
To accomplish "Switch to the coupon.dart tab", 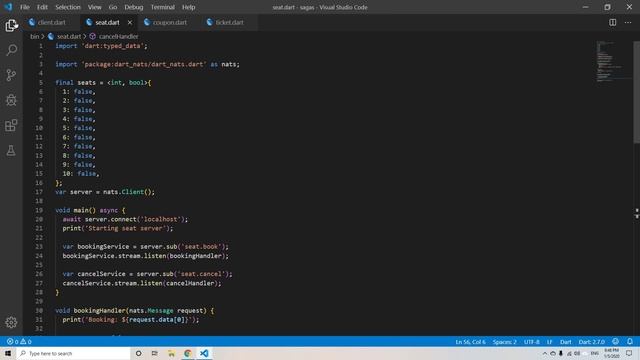I will pos(169,22).
